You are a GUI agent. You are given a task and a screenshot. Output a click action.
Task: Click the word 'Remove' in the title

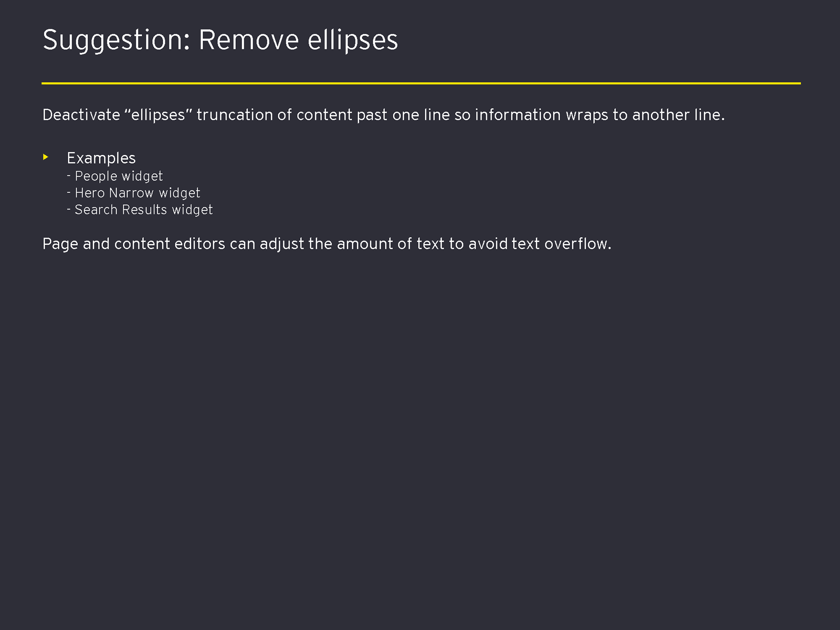coord(248,41)
